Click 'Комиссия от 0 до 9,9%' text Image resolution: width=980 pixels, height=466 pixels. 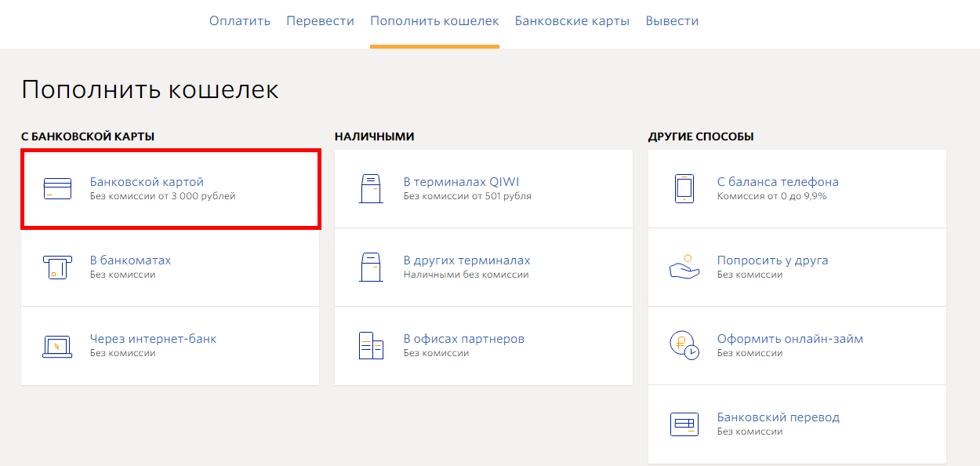[771, 196]
